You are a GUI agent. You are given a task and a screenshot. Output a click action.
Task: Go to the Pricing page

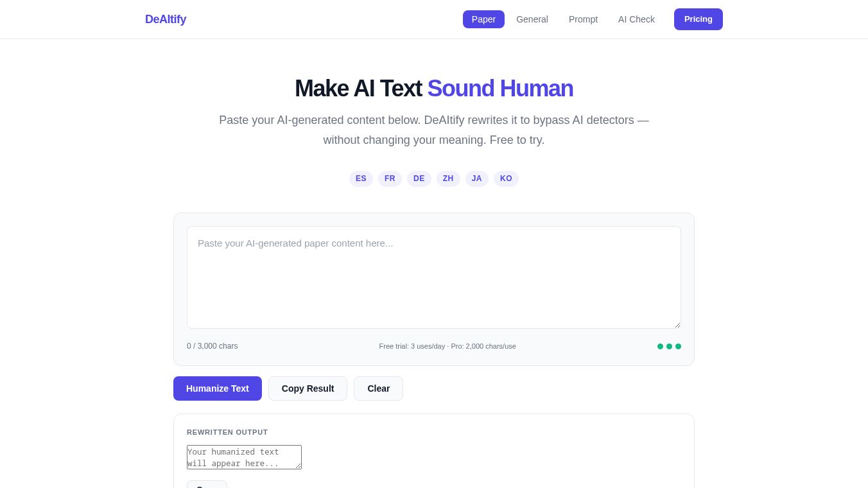(x=699, y=19)
